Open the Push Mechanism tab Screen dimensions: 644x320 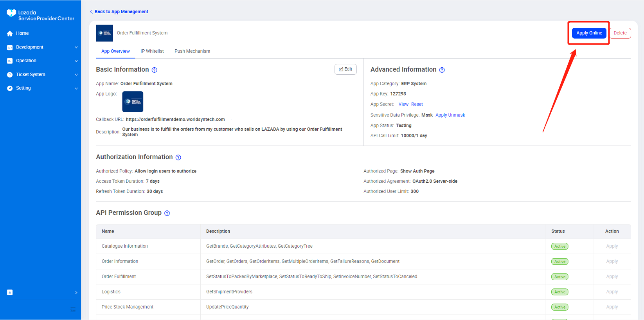192,51
